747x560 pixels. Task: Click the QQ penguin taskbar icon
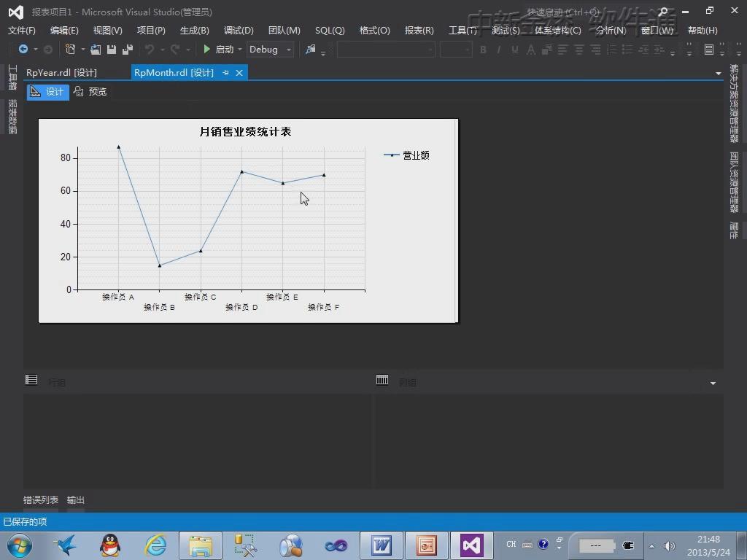pos(110,545)
